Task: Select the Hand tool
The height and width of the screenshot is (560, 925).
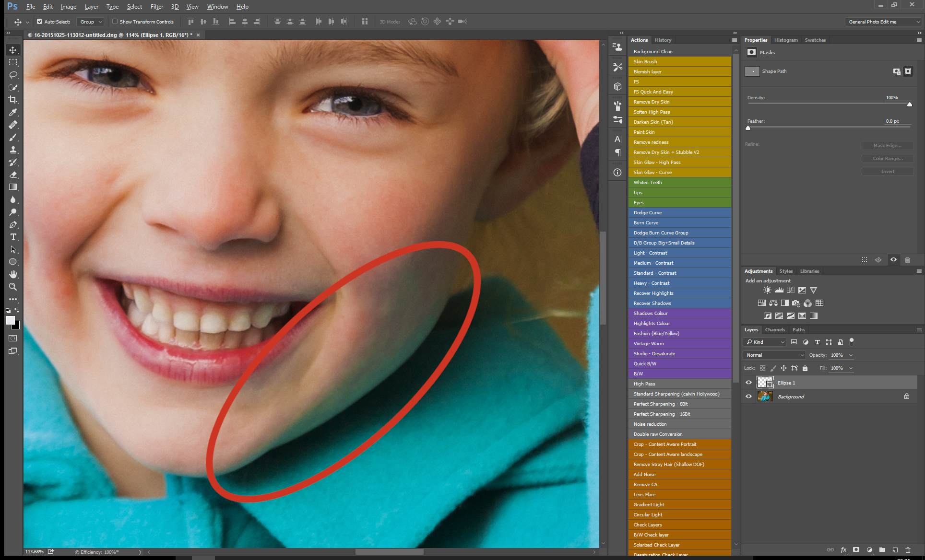Action: pos(13,274)
